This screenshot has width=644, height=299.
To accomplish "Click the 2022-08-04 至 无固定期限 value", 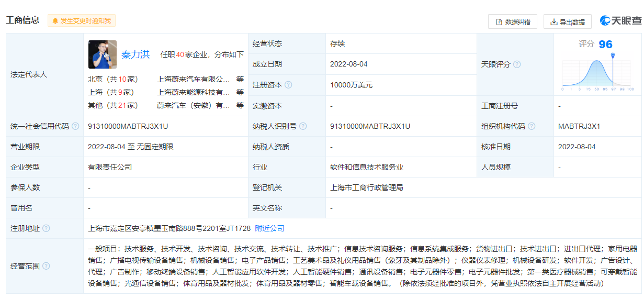I will [131, 147].
